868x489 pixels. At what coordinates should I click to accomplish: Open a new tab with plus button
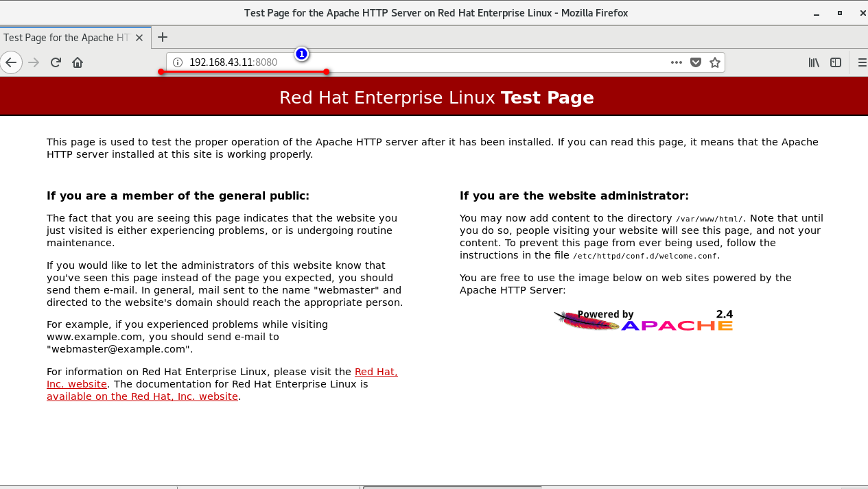point(163,37)
